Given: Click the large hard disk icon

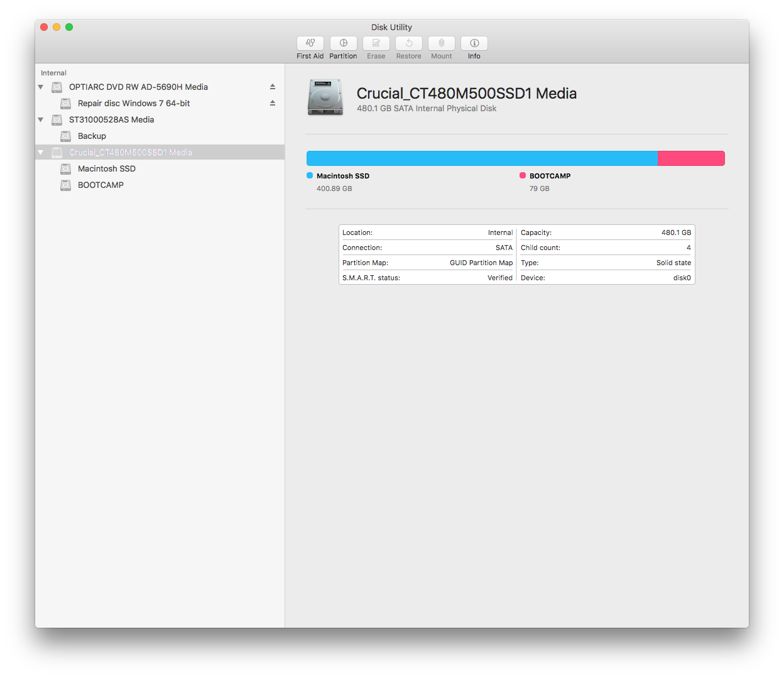Looking at the screenshot, I should (x=325, y=97).
